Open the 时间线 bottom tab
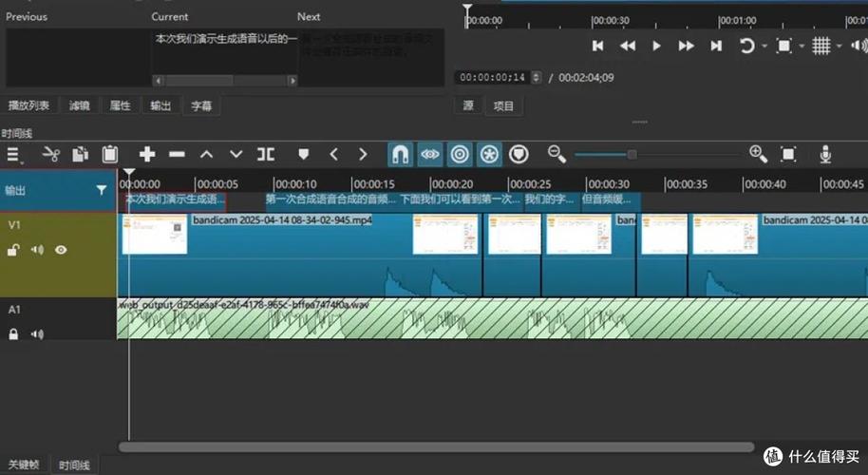Viewport: 868px width, 475px height. click(x=75, y=465)
